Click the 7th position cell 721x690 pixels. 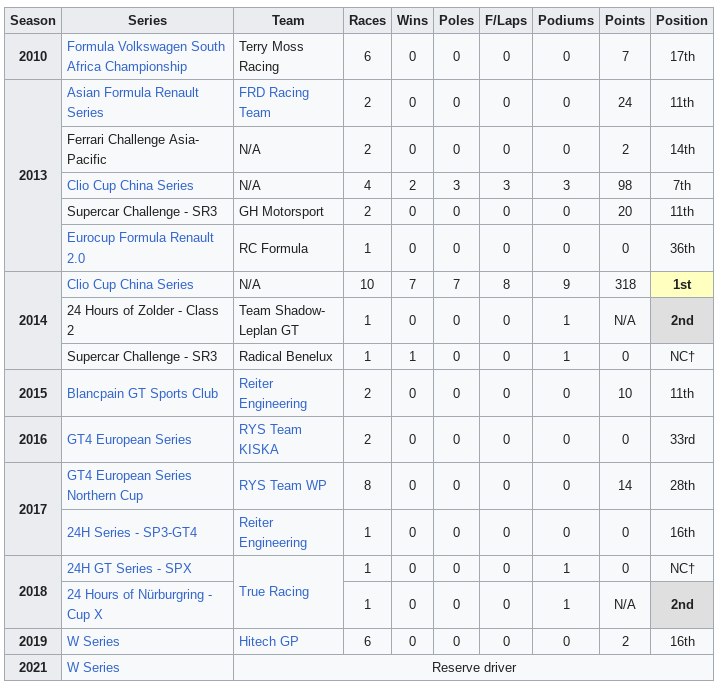pyautogui.click(x=682, y=185)
